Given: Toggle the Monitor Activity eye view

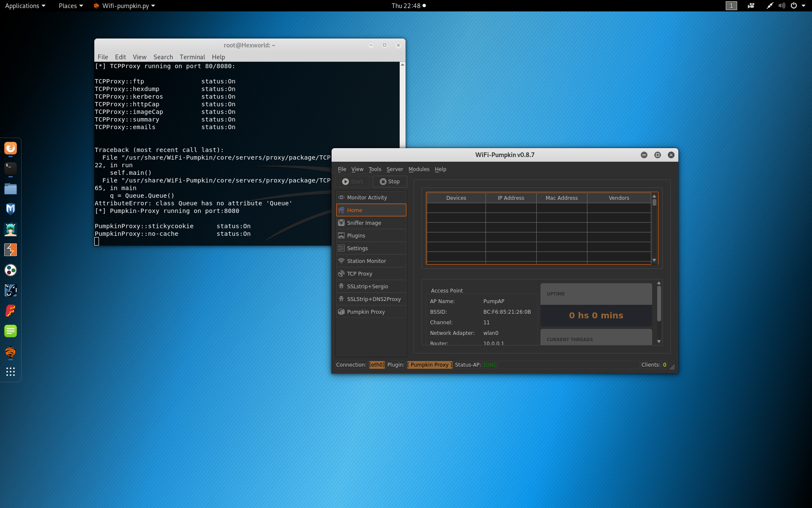Looking at the screenshot, I should pos(366,197).
